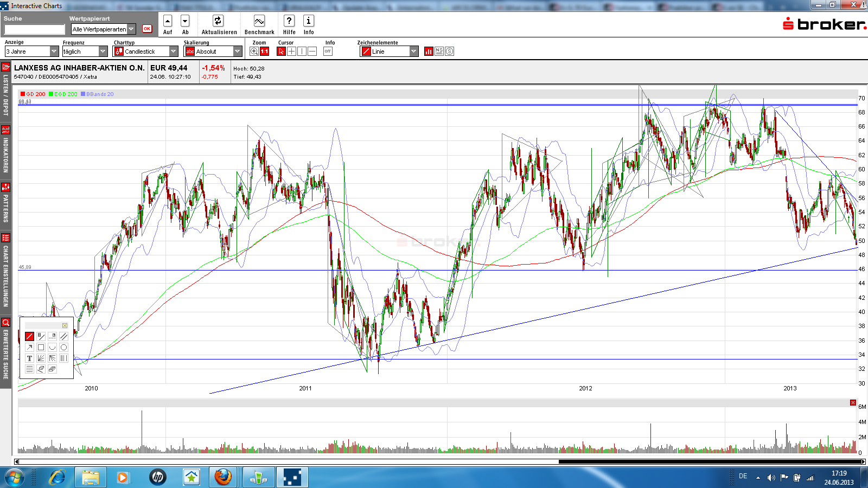Select the parallel lines drawing tool

click(x=63, y=336)
